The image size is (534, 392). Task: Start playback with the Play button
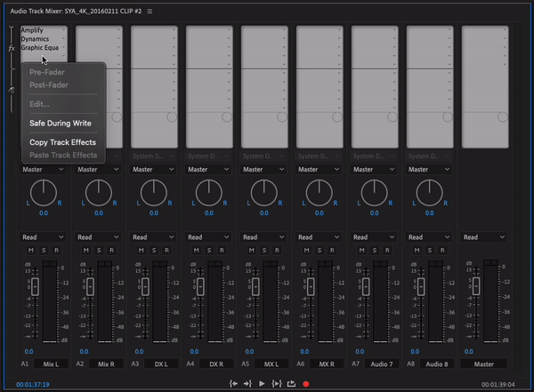(262, 384)
